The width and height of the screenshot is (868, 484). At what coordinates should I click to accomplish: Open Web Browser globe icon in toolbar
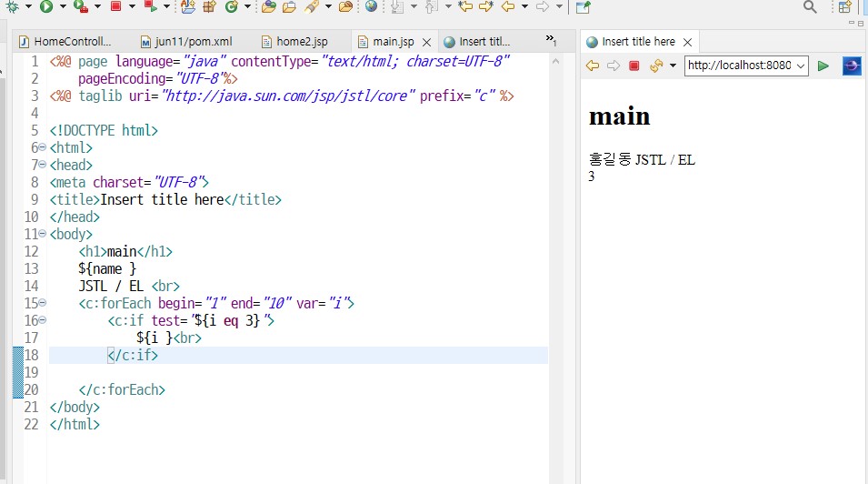click(372, 6)
